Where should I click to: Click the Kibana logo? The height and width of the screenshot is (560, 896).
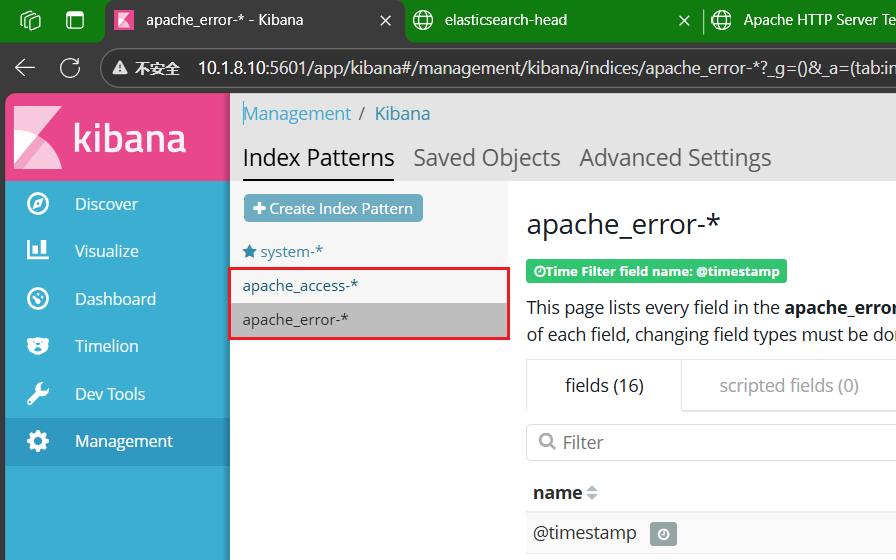tap(117, 137)
